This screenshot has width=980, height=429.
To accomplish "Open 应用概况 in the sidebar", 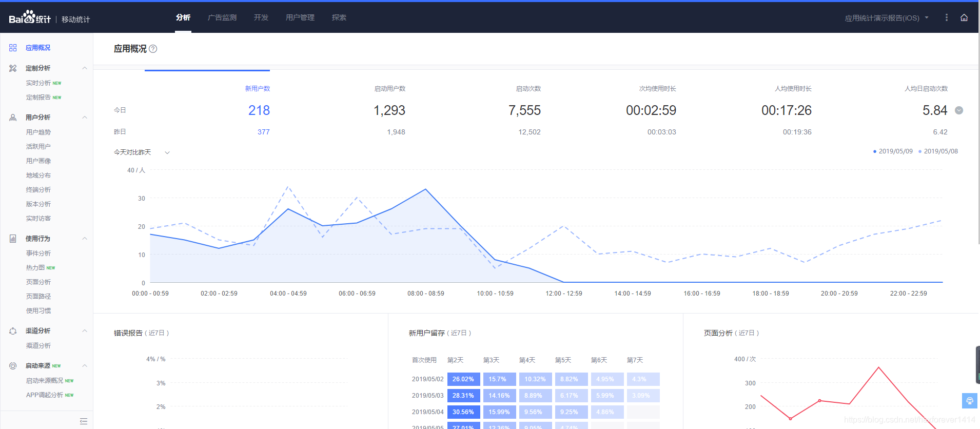I will (38, 48).
